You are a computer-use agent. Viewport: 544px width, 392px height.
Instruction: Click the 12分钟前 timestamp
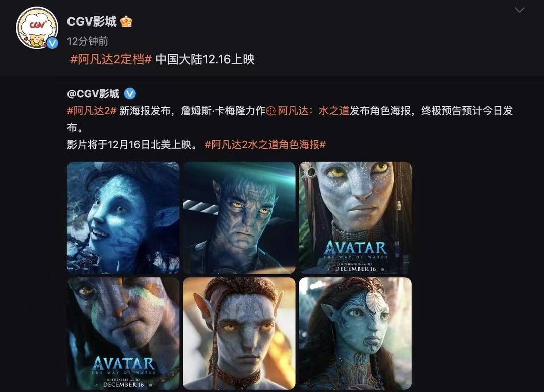click(88, 41)
